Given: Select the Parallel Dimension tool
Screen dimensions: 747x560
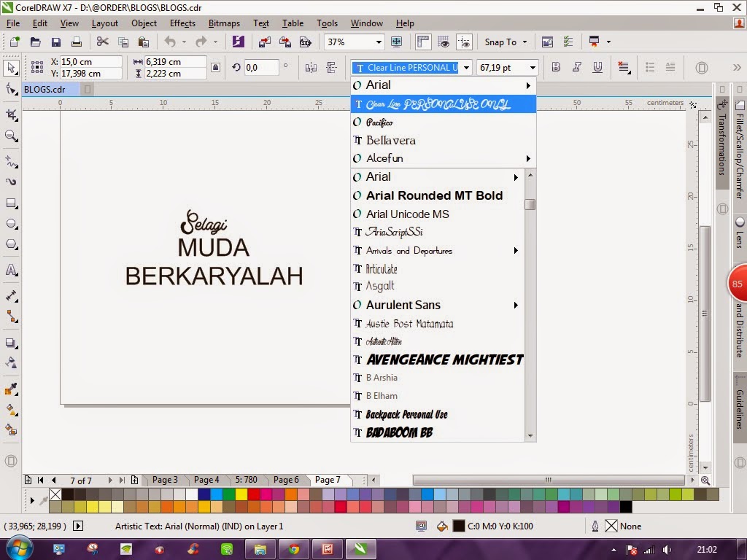Looking at the screenshot, I should tap(12, 296).
